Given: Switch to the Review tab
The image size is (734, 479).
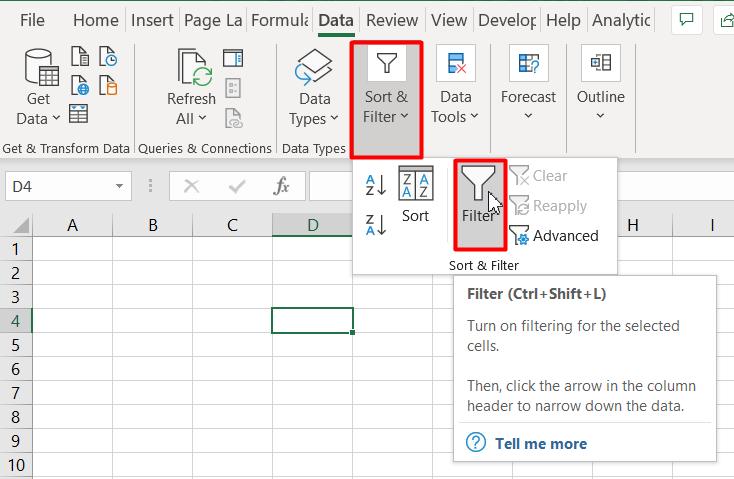Looking at the screenshot, I should (392, 20).
